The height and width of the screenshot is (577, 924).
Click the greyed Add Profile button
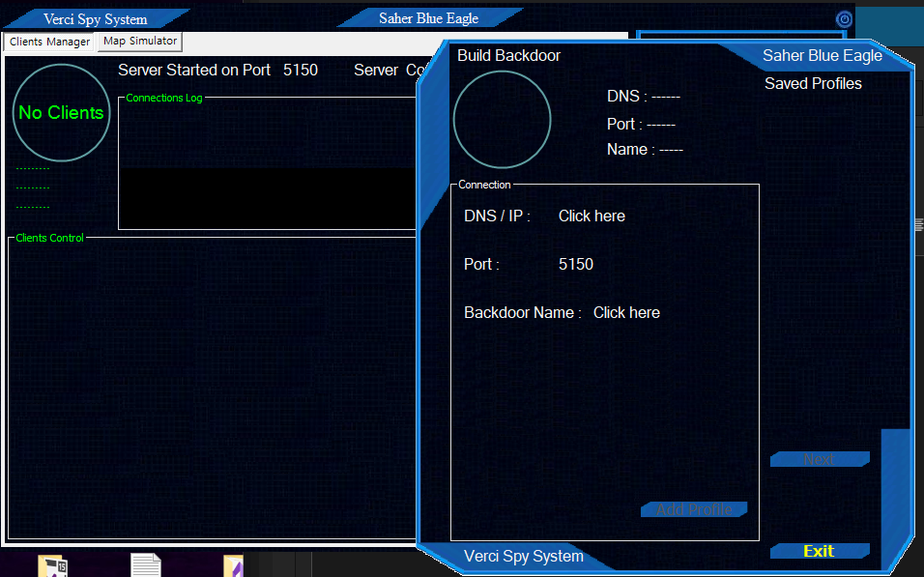click(x=694, y=509)
